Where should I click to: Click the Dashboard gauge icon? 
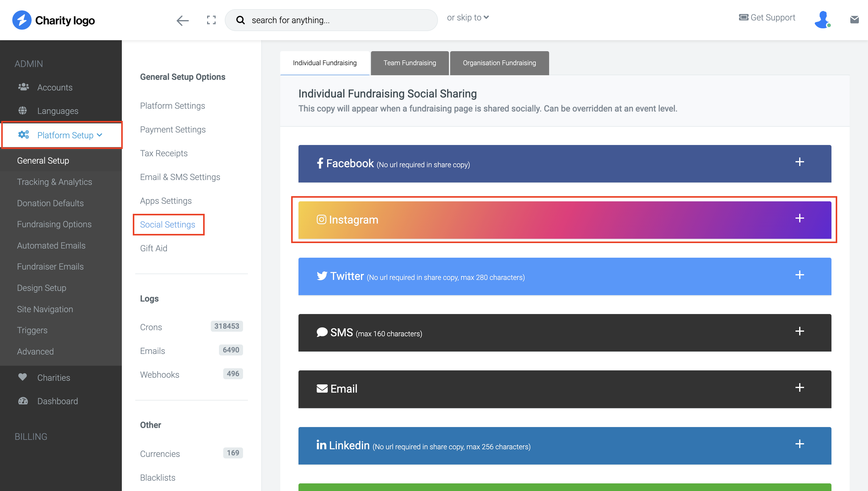[x=23, y=401]
